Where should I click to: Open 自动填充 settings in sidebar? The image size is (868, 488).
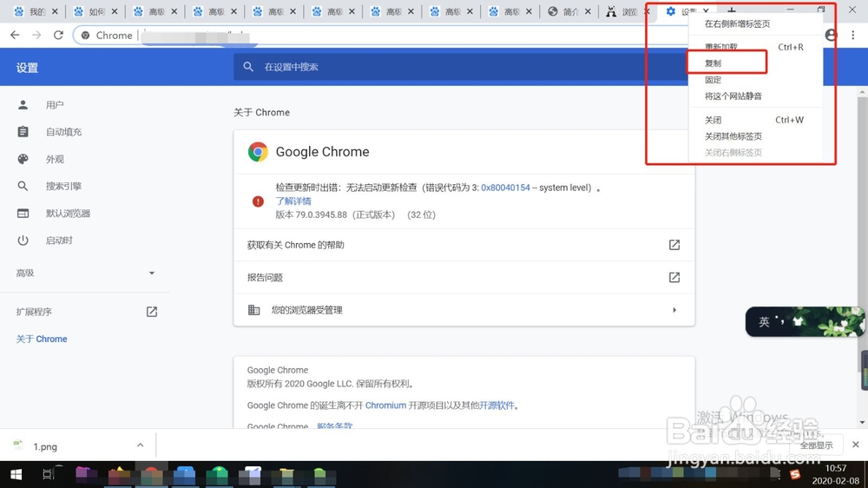coord(63,132)
